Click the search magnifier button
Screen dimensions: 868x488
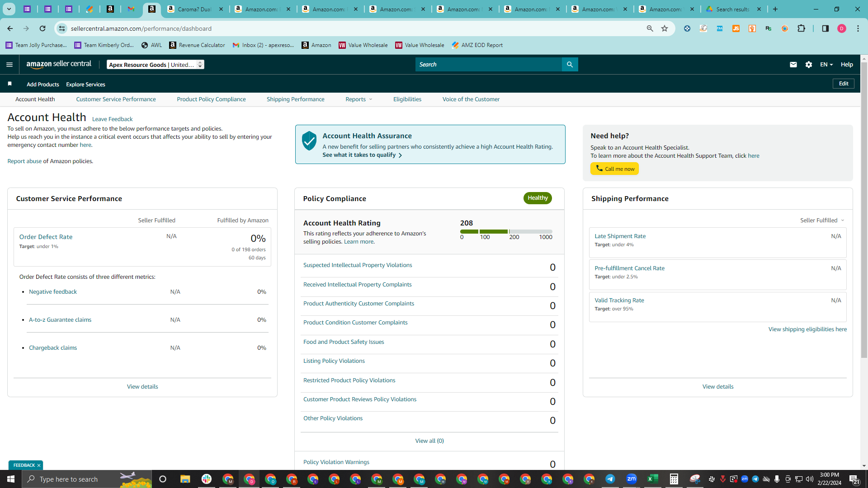tap(570, 65)
